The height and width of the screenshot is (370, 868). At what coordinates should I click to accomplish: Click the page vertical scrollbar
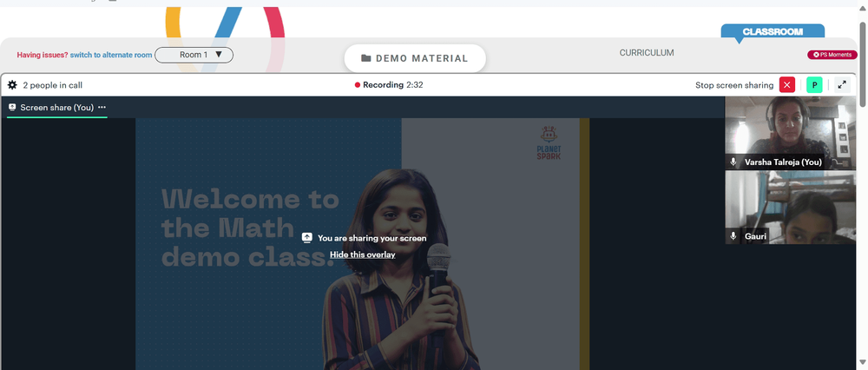pos(863,67)
